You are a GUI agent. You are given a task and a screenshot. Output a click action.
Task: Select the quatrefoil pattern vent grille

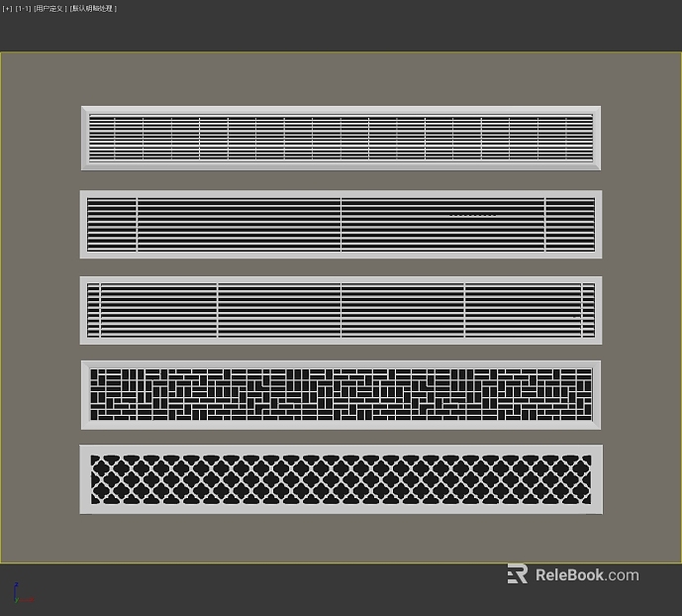coord(341,479)
